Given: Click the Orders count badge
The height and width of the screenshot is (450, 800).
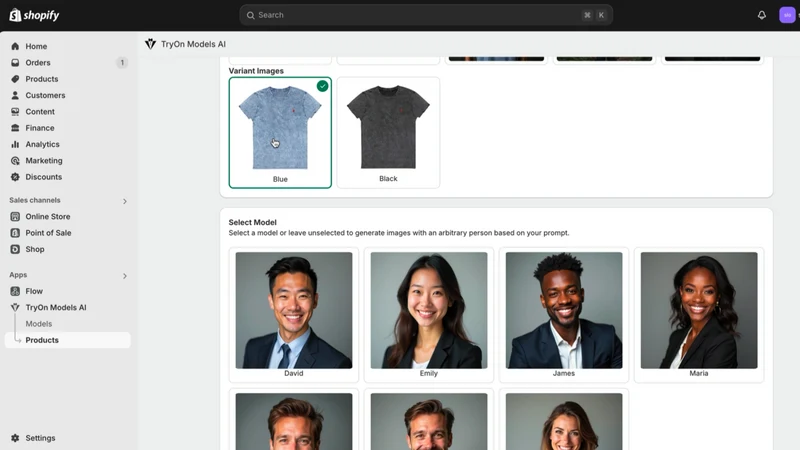Looking at the screenshot, I should [x=122, y=63].
